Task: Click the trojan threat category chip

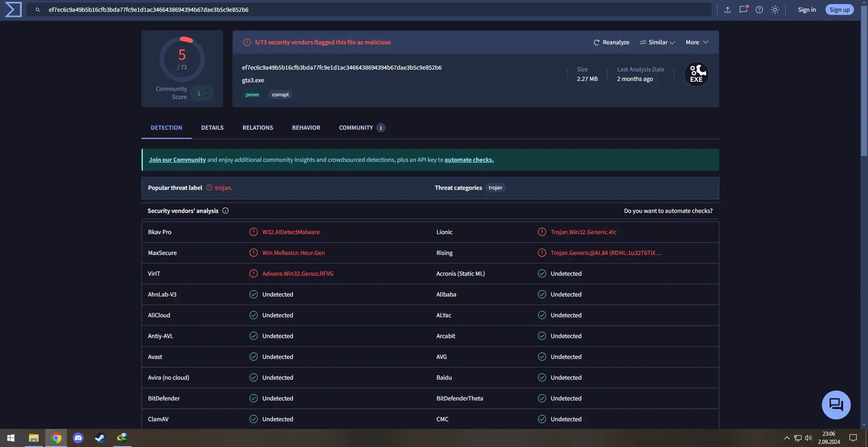Action: click(495, 188)
